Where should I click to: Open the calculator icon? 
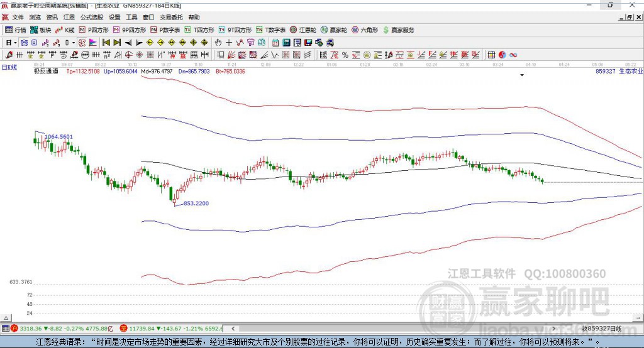286,43
